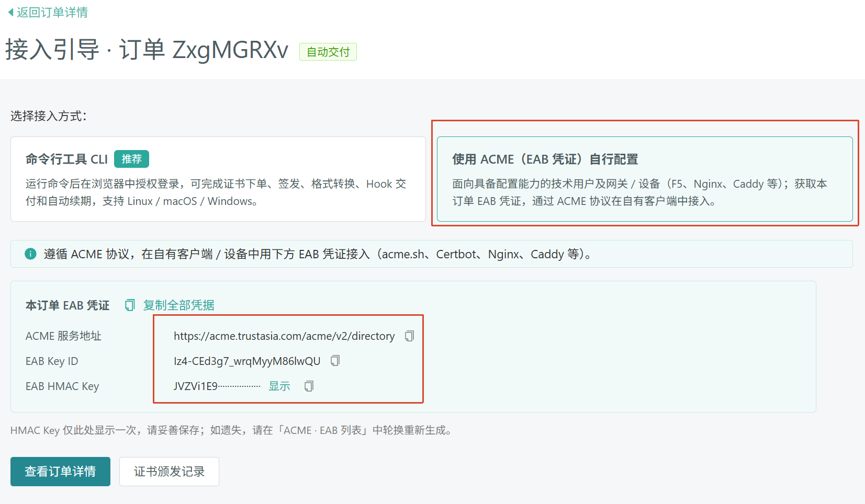Viewport: 865px width, 504px height.
Task: Click the info icon in the ACME notice banner
Action: click(30, 254)
